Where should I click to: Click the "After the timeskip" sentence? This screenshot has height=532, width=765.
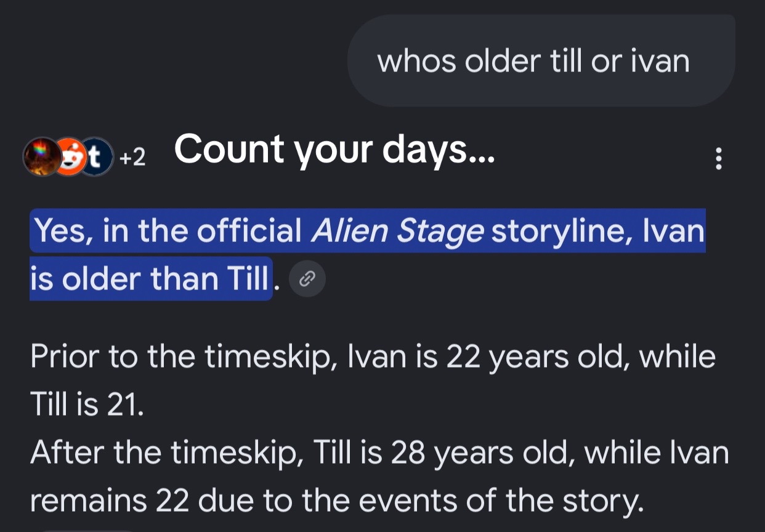click(x=169, y=453)
